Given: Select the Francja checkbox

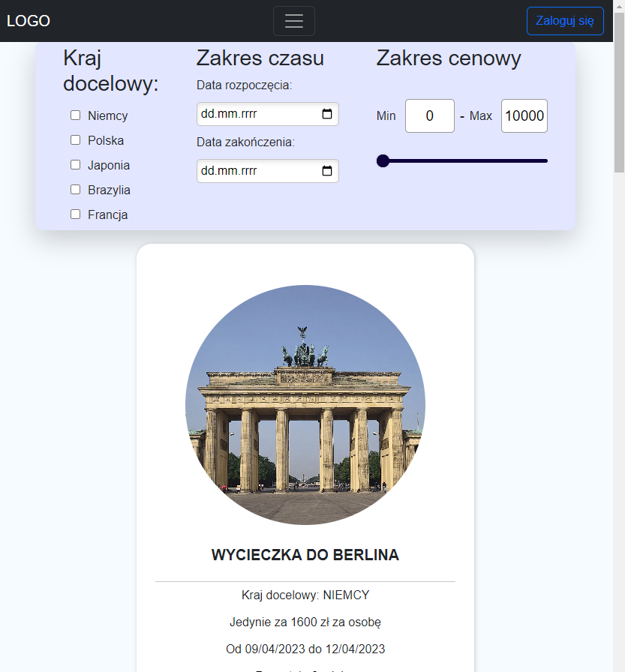Looking at the screenshot, I should pyautogui.click(x=76, y=214).
